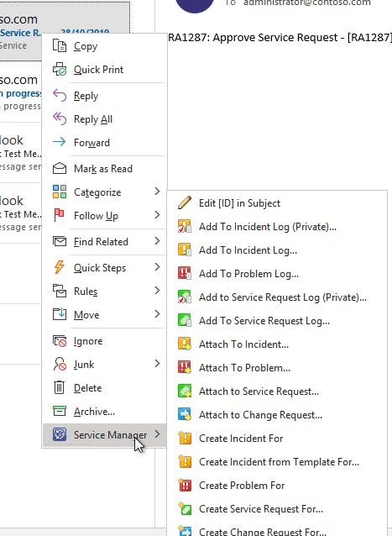Expand the Rules submenu arrow
The image size is (392, 536).
coord(157,291)
